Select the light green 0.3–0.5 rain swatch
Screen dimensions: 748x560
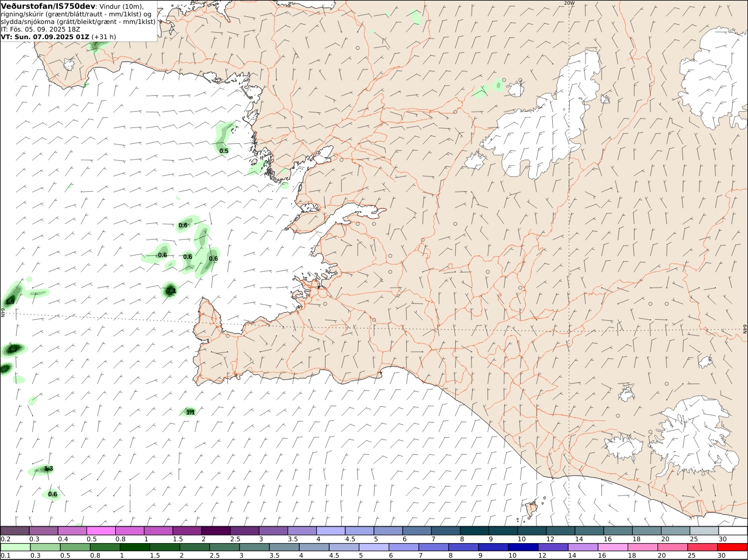(x=45, y=547)
